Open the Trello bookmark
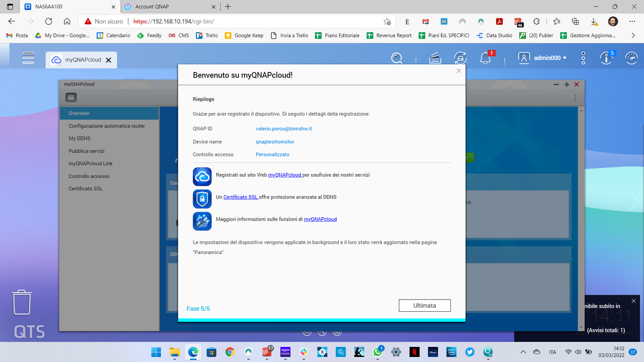Screen dimensions: 644x362 pos(206,36)
